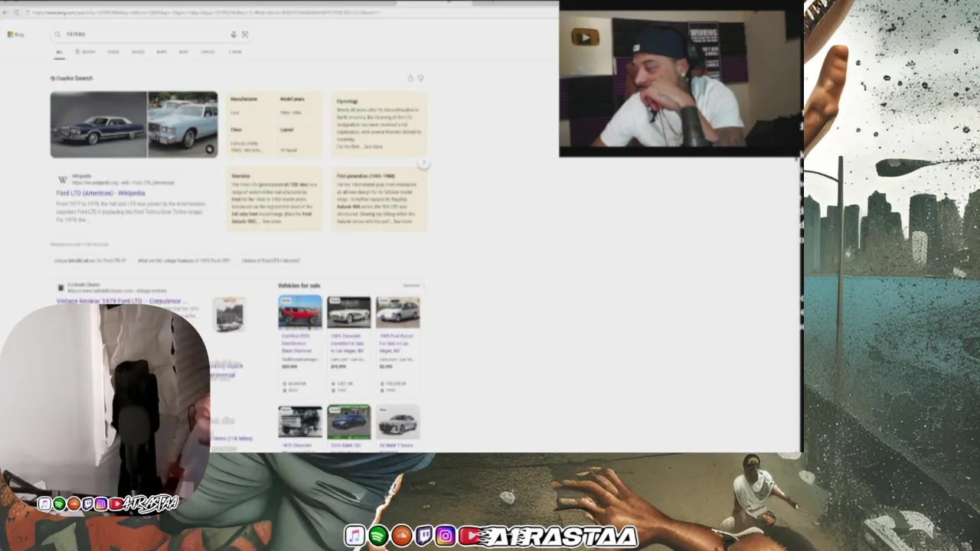Select the All results tab
The image size is (980, 551).
(59, 52)
